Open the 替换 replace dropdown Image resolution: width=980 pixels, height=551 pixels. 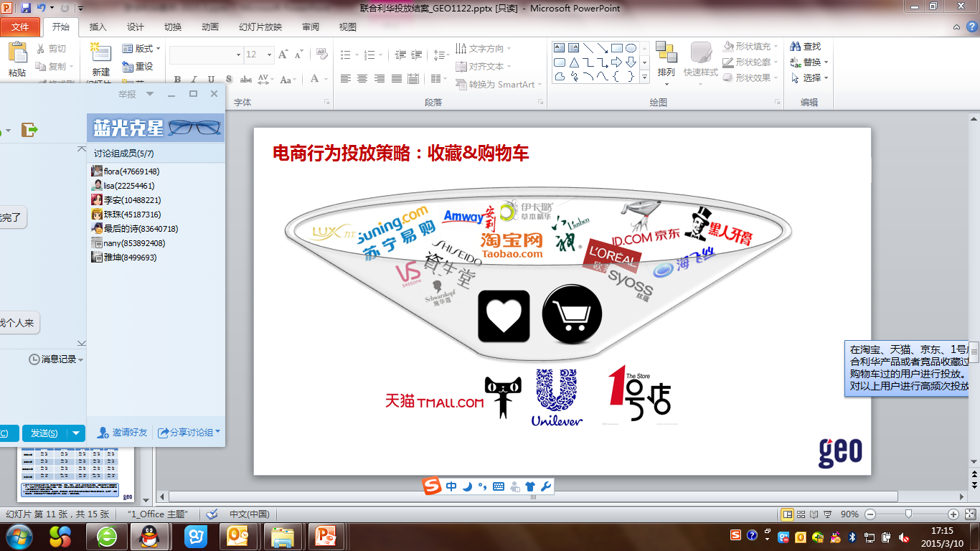pyautogui.click(x=826, y=62)
